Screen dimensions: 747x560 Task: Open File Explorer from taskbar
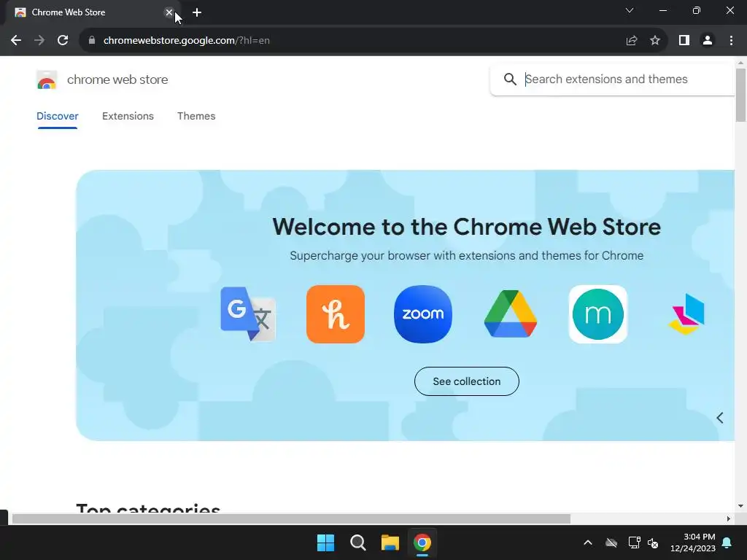coord(390,542)
